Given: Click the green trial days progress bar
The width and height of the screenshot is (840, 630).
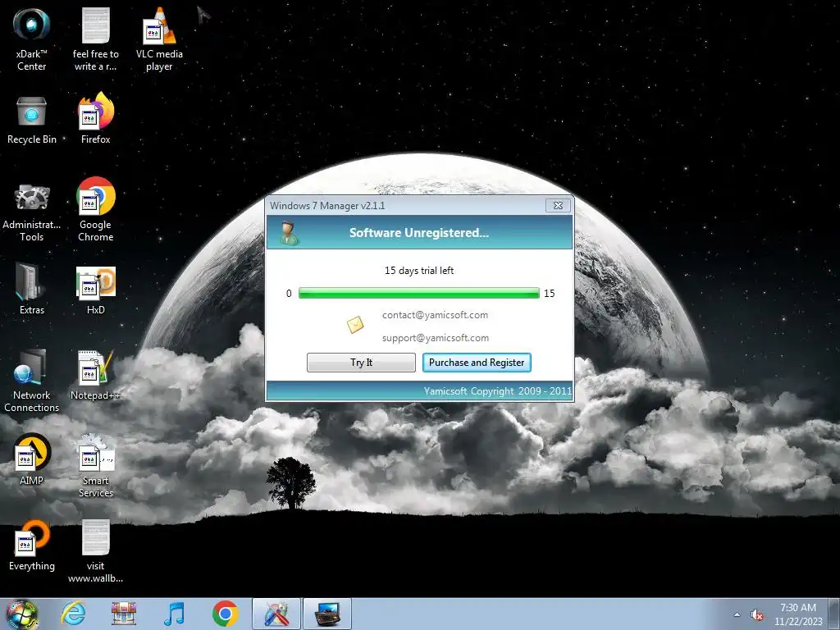Looking at the screenshot, I should [x=419, y=293].
